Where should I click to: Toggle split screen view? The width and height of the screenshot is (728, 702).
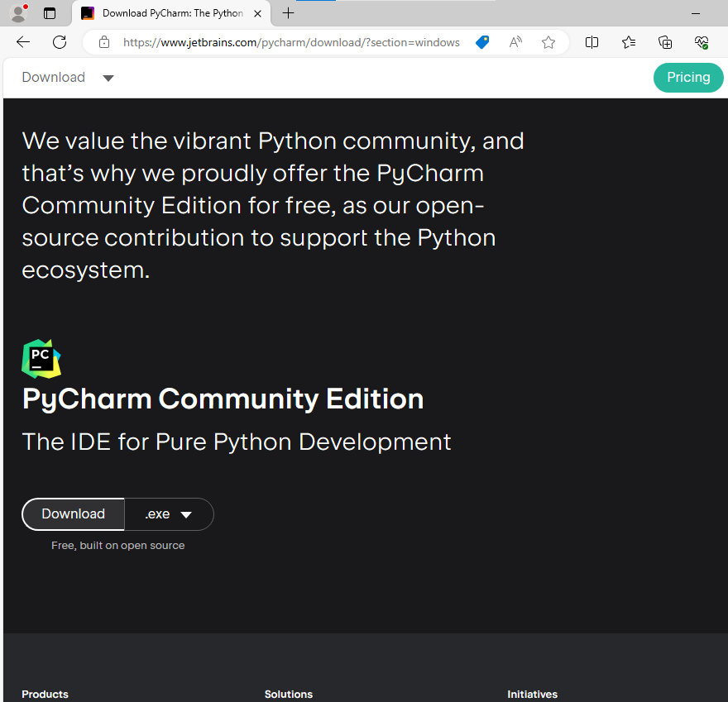(x=592, y=42)
